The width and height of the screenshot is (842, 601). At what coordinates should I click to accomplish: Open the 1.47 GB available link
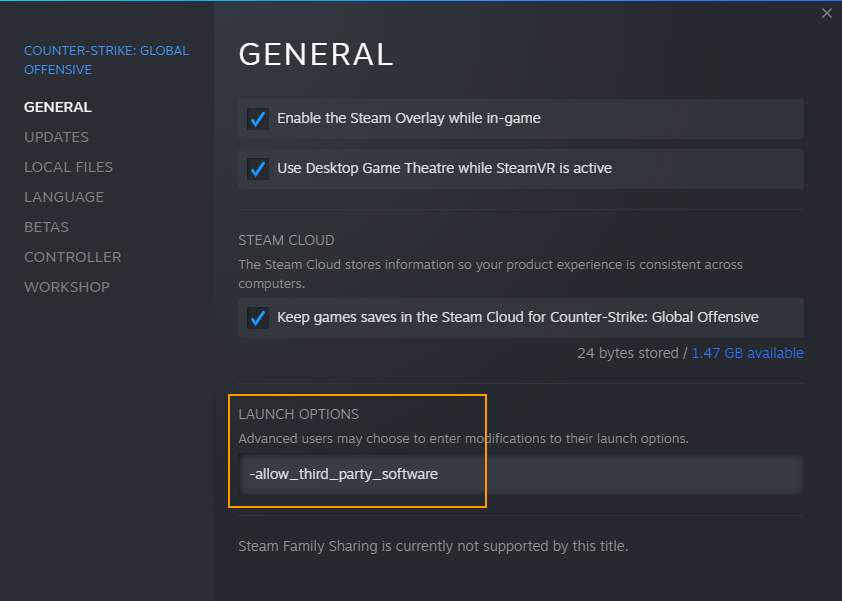click(747, 353)
